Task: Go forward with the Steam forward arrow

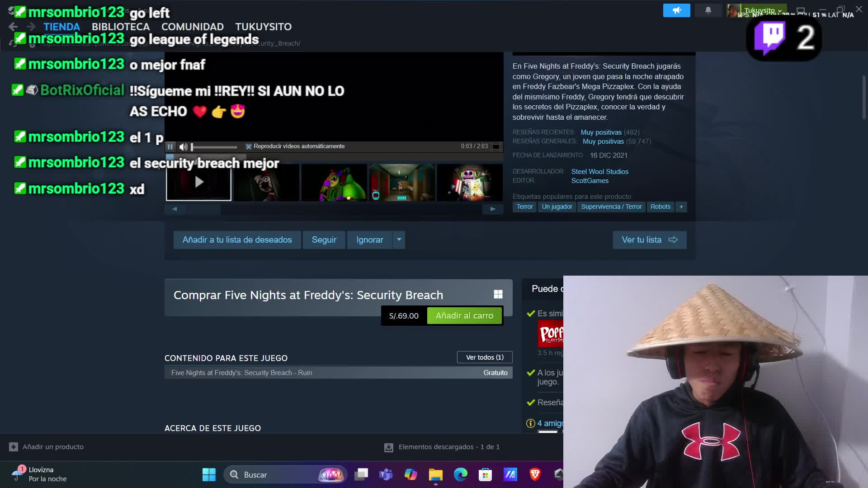Action: click(x=30, y=27)
